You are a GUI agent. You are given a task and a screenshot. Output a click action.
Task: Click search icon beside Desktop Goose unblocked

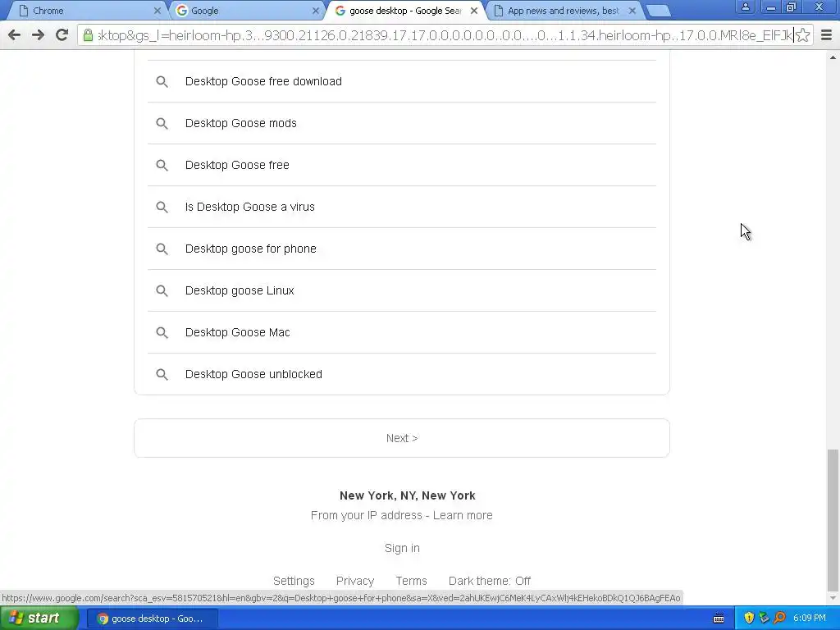[x=162, y=374]
